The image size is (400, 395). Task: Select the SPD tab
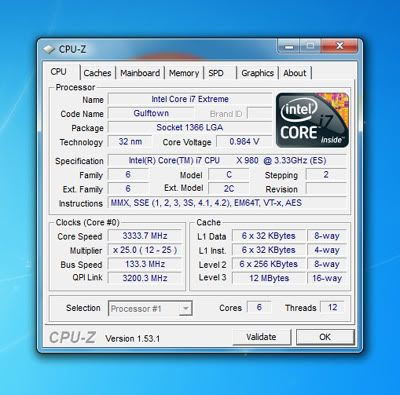coord(216,73)
